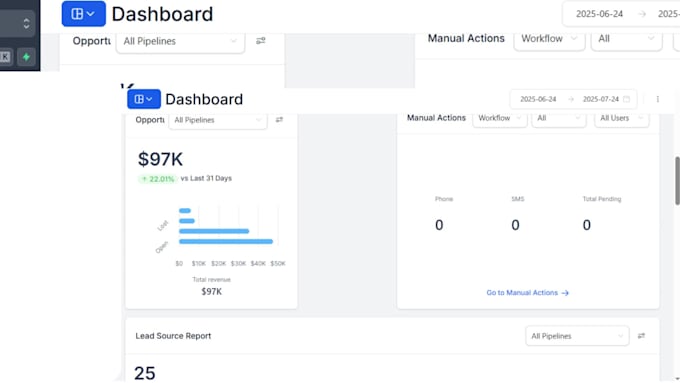Image resolution: width=680 pixels, height=383 pixels.
Task: Click the filter icon in the Lead Source Report header
Action: [641, 336]
